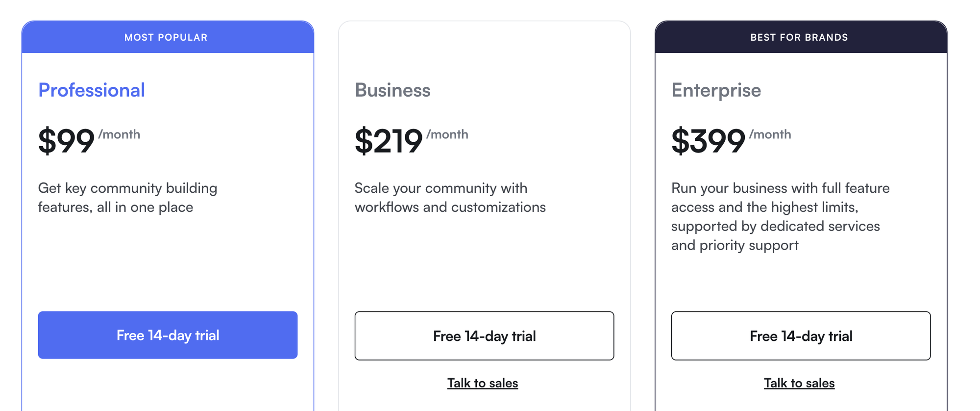Click the MOST POPULAR banner
Image resolution: width=980 pixels, height=411 pixels.
pos(166,37)
